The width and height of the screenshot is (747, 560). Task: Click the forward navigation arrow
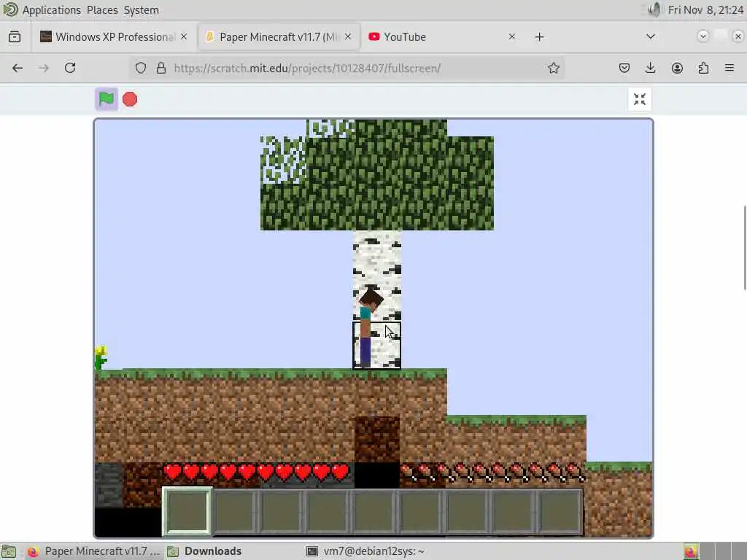click(x=44, y=68)
